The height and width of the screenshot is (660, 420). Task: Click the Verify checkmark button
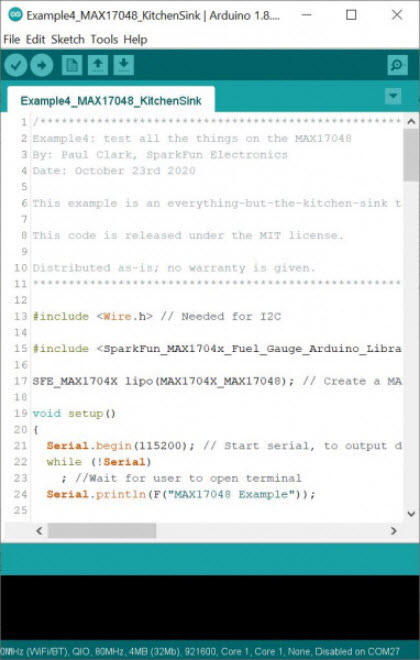[x=16, y=65]
